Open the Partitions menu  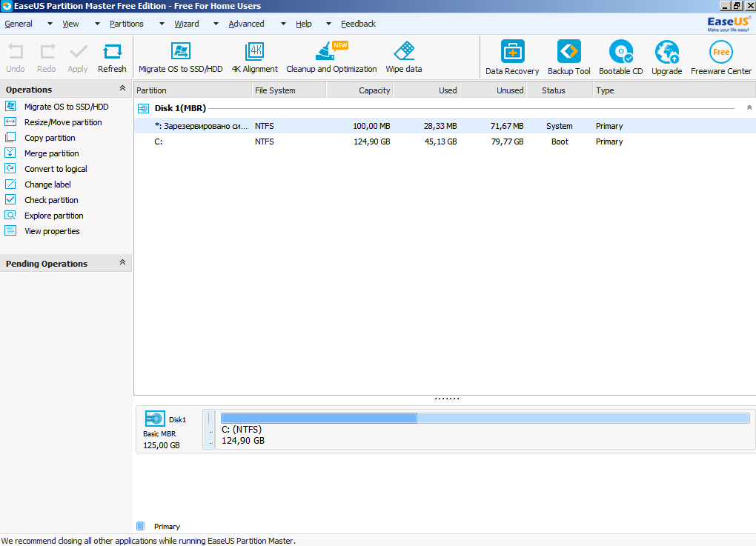click(x=127, y=24)
